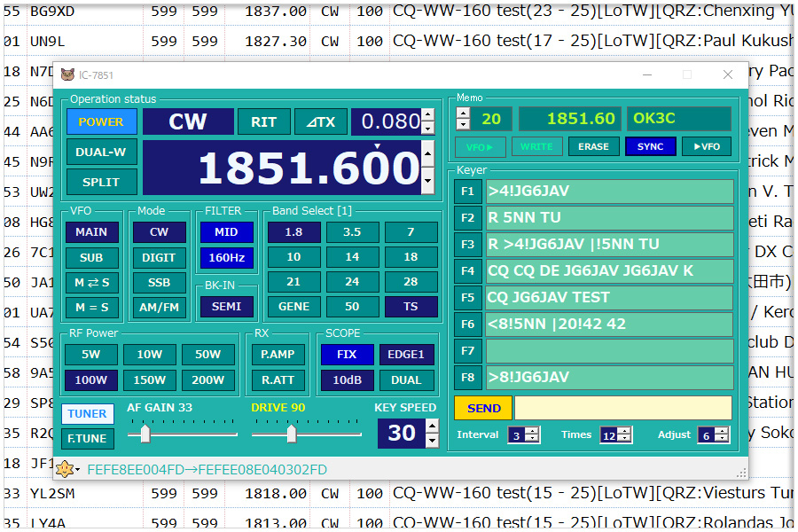Click the M⇄S VFO swap button

(91, 283)
